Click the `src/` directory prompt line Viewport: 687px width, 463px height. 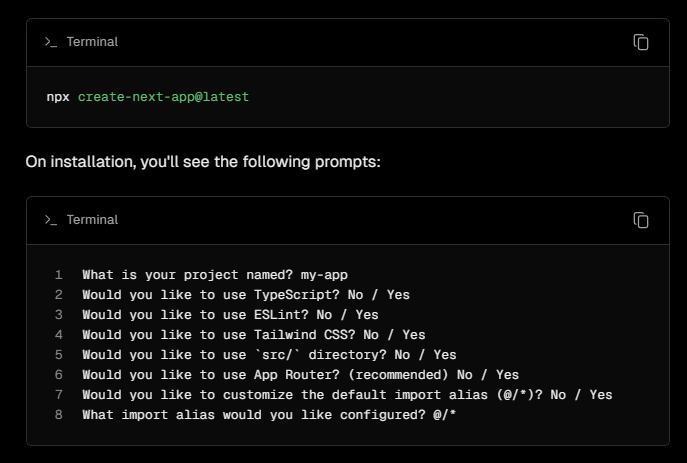pyautogui.click(x=269, y=355)
